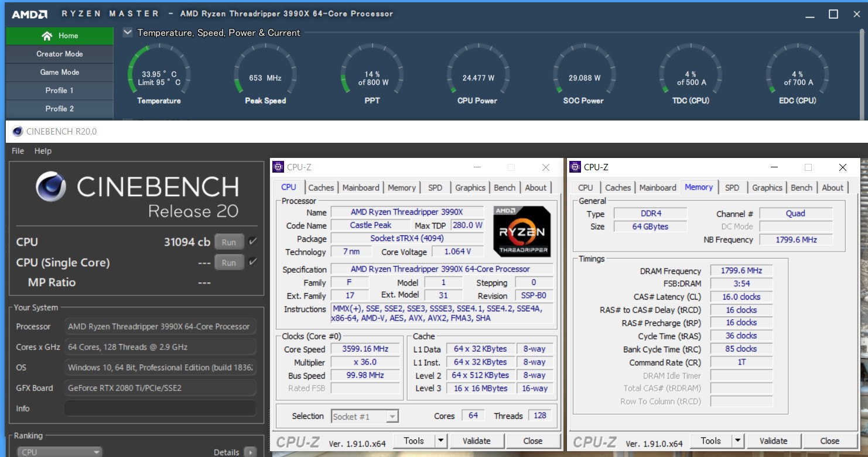Switch to Bench tab in right CPU-Z window
Screen dimensions: 868x457
pyautogui.click(x=801, y=188)
